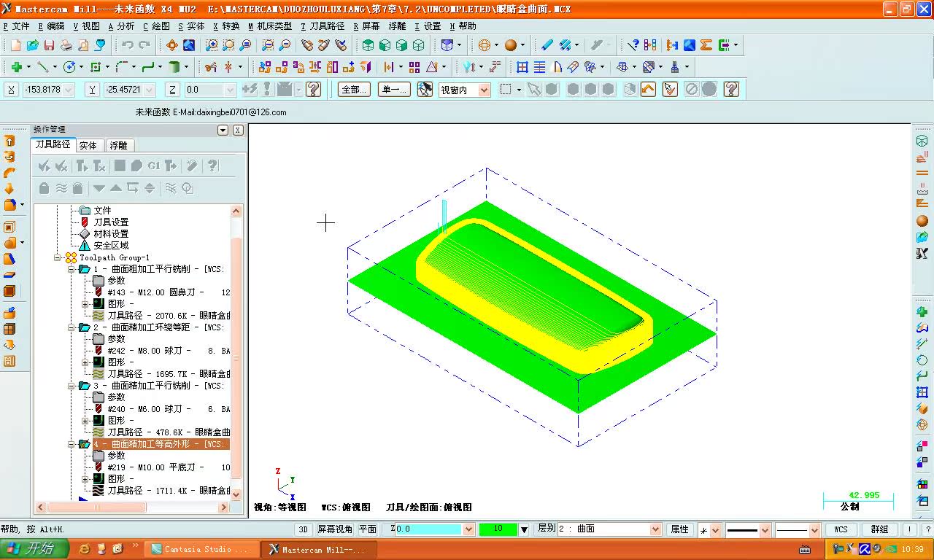Click the cyan Z value field 0.0
The width and height of the screenshot is (934, 560).
[x=428, y=529]
